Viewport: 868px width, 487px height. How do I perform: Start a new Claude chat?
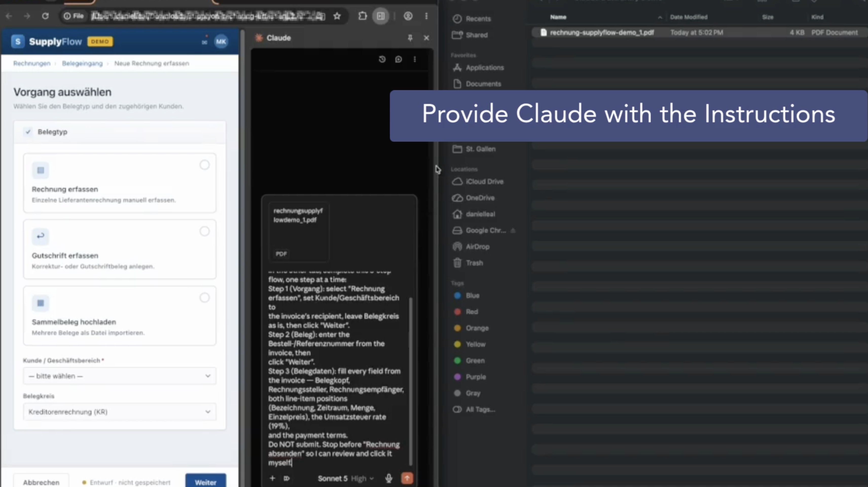pyautogui.click(x=398, y=59)
